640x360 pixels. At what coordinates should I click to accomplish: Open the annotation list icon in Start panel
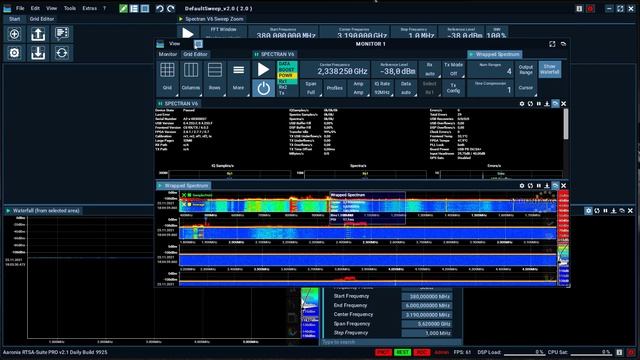coord(62,34)
